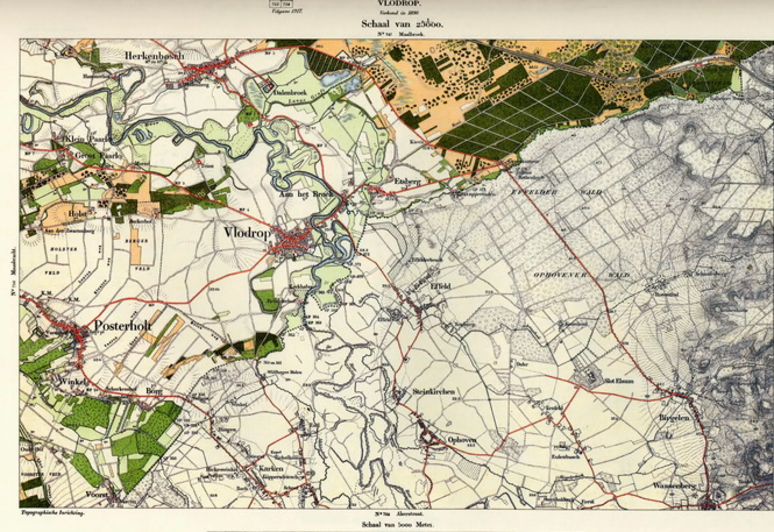
Task: Select the Effeld village label
Action: pyautogui.click(x=441, y=286)
